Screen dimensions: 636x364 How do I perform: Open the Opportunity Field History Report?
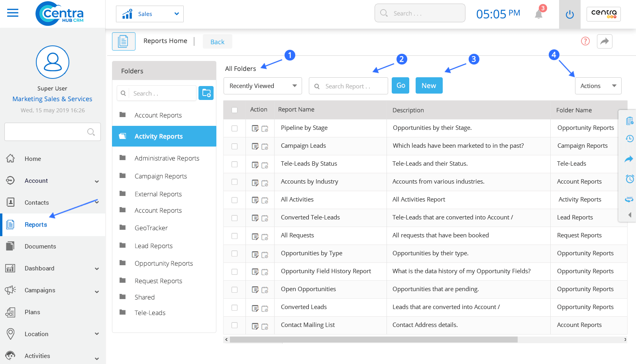[326, 271]
